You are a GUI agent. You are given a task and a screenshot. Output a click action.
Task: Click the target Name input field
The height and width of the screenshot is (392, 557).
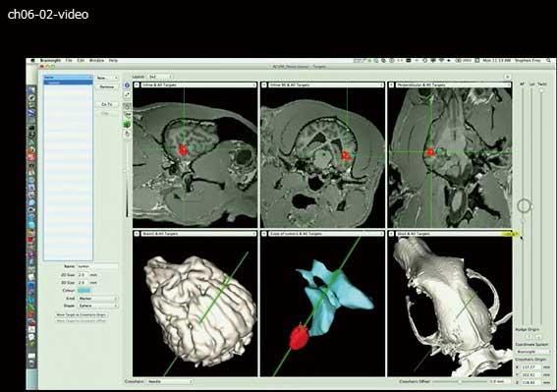tap(97, 266)
